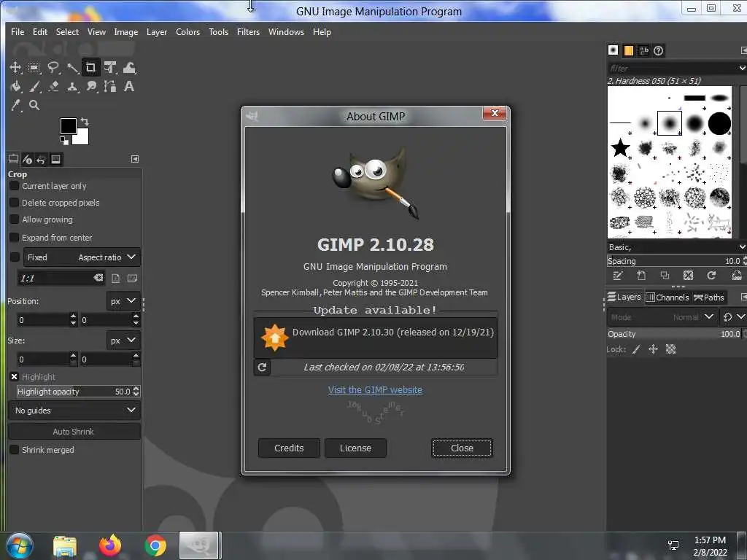Switch to the Channels tab
The image size is (747, 560).
click(x=667, y=297)
